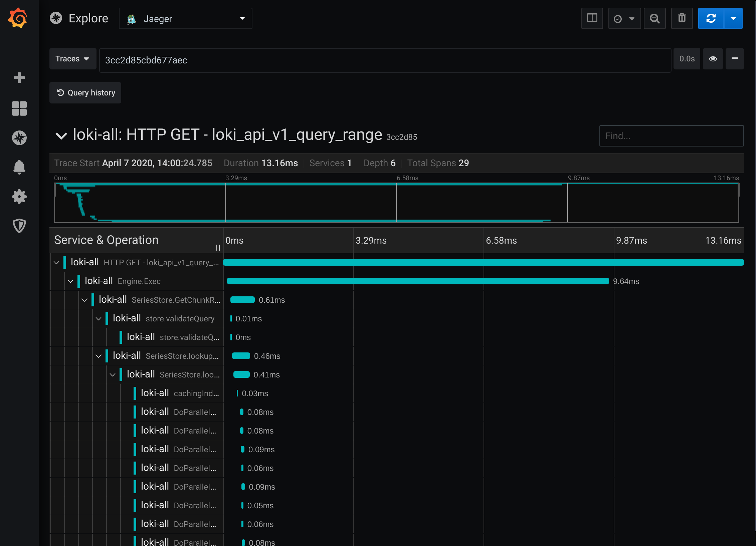Open the time range picker dropdown
Viewport: 756px width, 546px height.
pos(624,18)
